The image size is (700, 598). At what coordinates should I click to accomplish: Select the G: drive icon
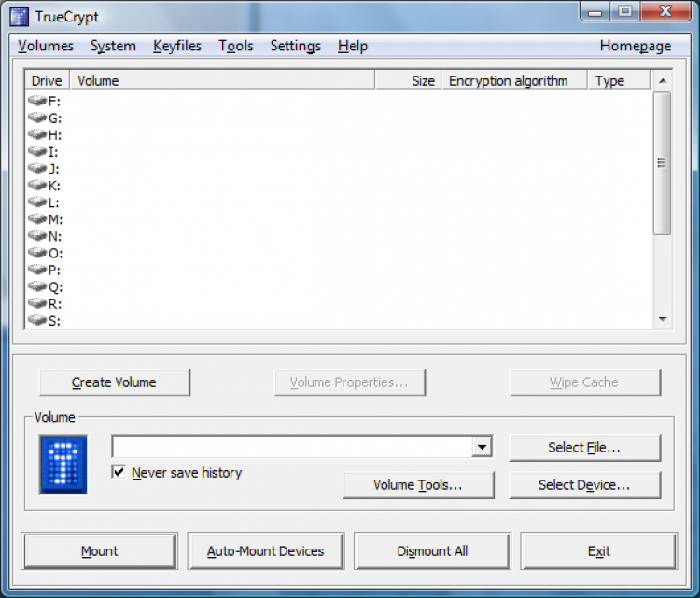pos(37,118)
